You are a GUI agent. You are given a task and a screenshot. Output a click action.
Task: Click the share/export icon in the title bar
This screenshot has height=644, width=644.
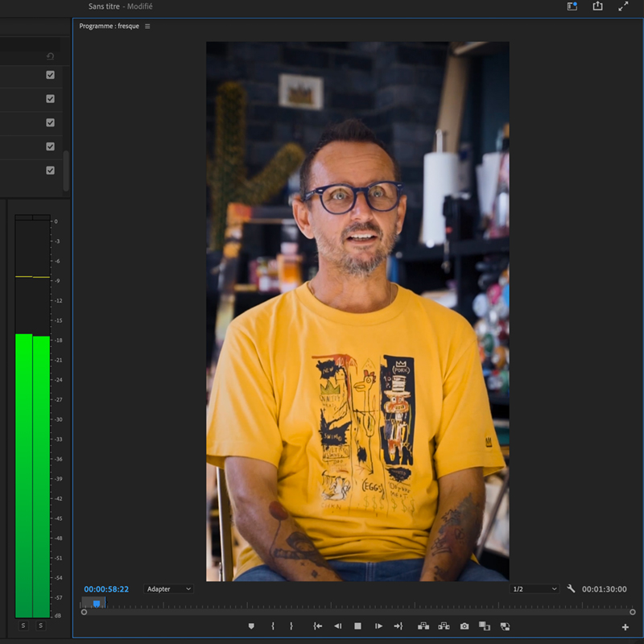[x=597, y=6]
